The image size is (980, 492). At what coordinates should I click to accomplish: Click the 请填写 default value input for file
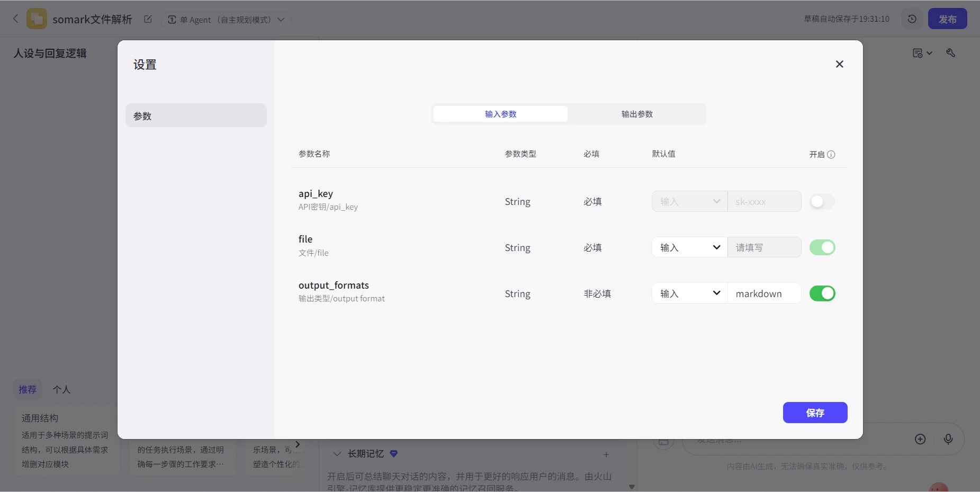click(x=764, y=247)
